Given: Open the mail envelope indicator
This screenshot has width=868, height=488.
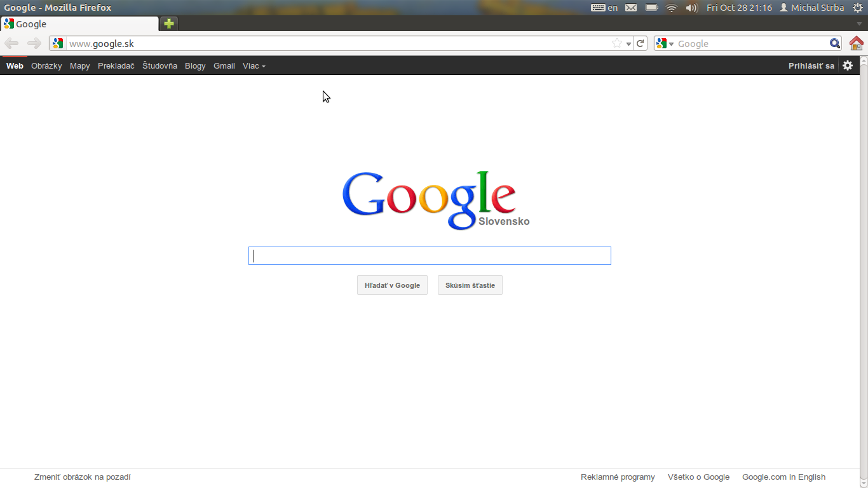Looking at the screenshot, I should tap(631, 8).
